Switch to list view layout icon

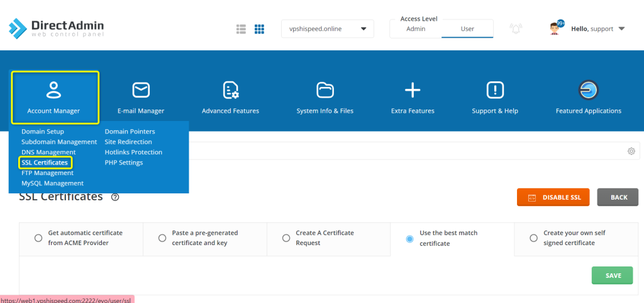point(241,29)
